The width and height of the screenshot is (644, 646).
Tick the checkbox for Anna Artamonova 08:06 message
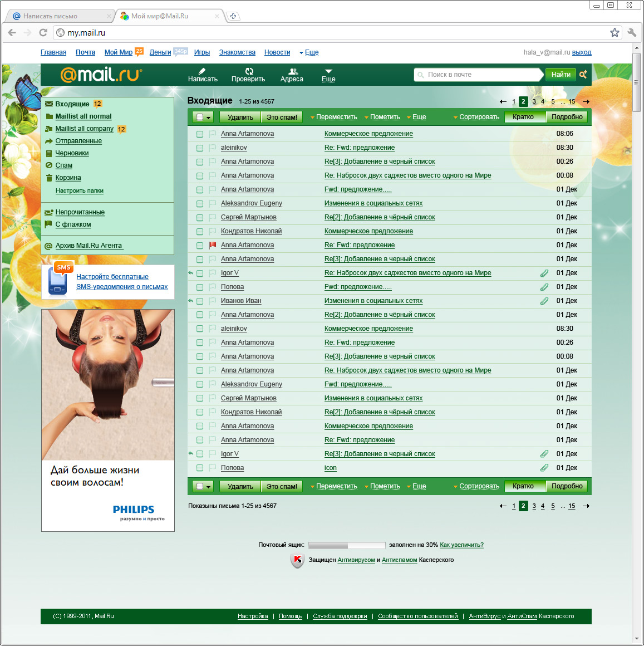coord(200,134)
